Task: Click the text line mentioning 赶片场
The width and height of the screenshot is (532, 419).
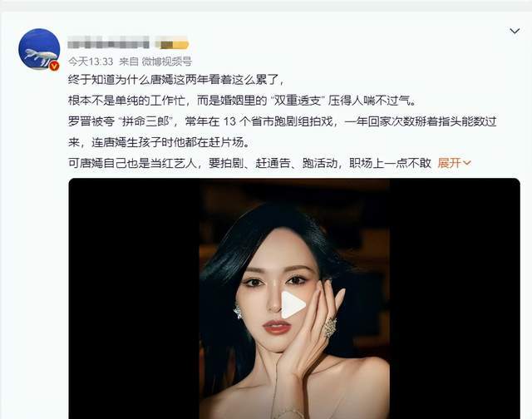Action: (160, 142)
